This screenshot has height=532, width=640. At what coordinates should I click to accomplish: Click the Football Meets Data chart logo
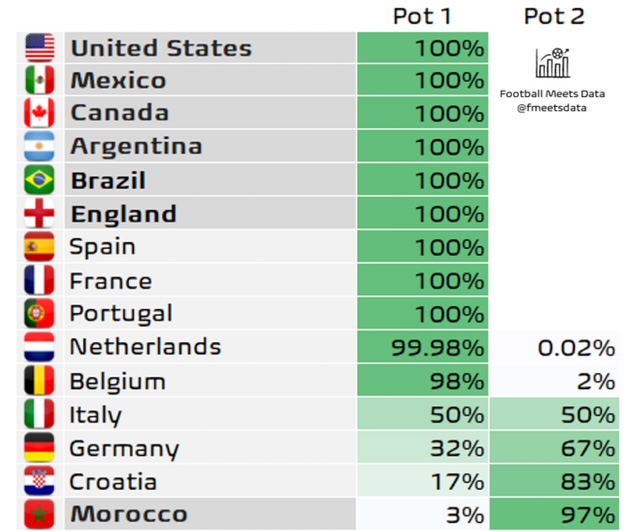click(553, 63)
